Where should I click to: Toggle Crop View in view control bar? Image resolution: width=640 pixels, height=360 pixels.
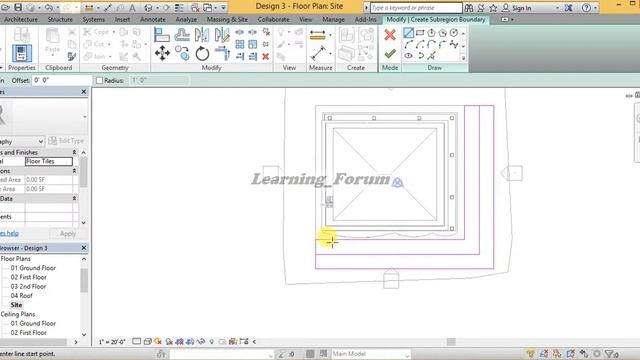pos(180,342)
